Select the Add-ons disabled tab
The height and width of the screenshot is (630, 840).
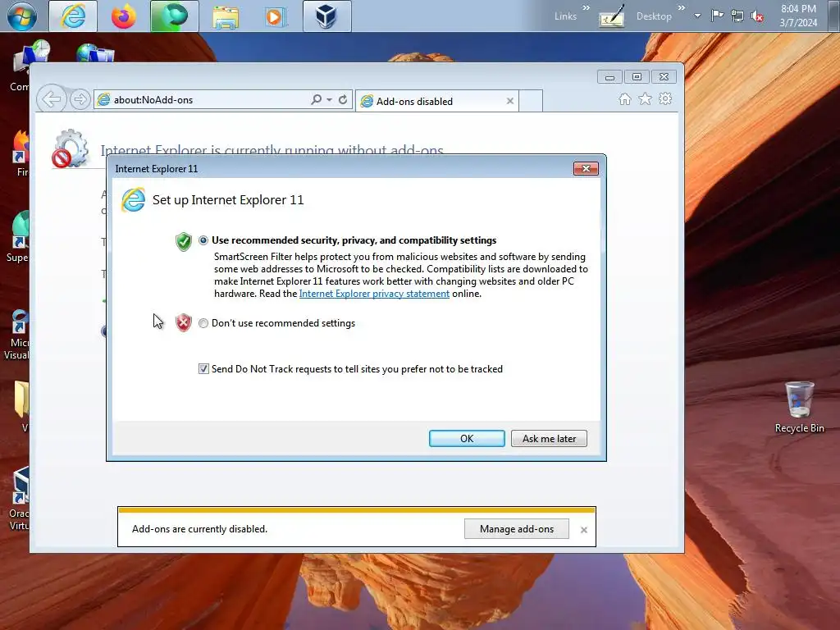[436, 101]
